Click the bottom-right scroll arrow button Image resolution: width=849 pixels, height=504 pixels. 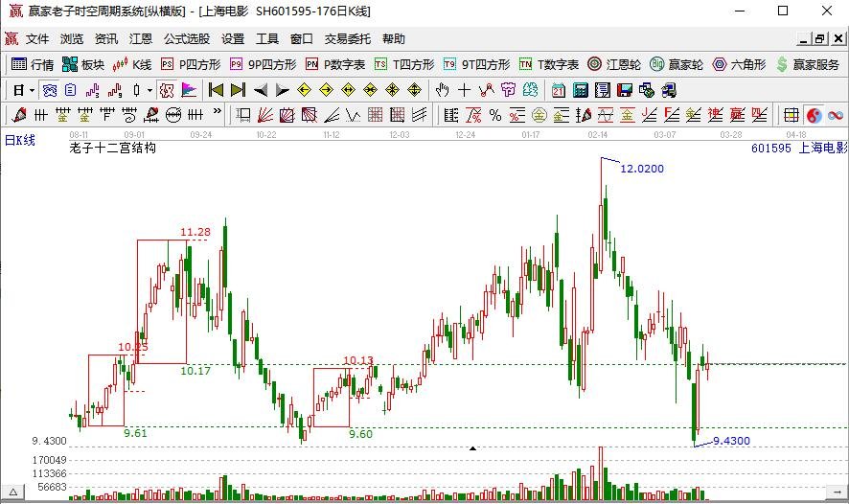838,493
